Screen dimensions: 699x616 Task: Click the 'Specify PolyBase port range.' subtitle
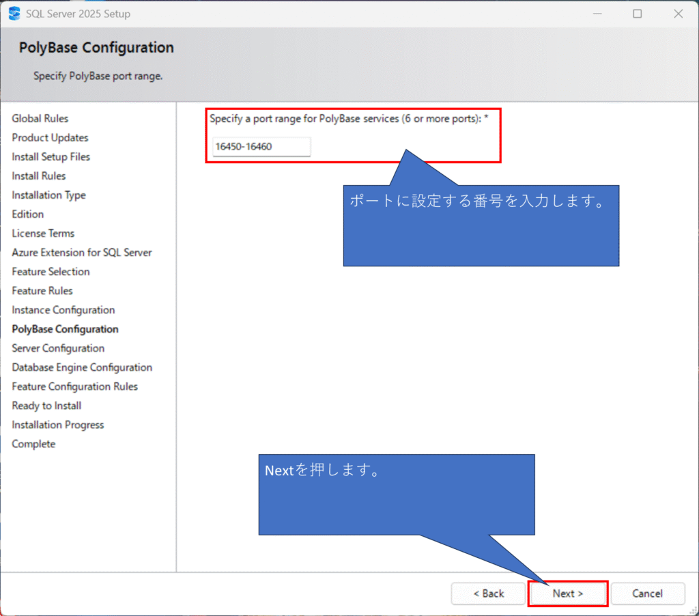click(x=98, y=76)
